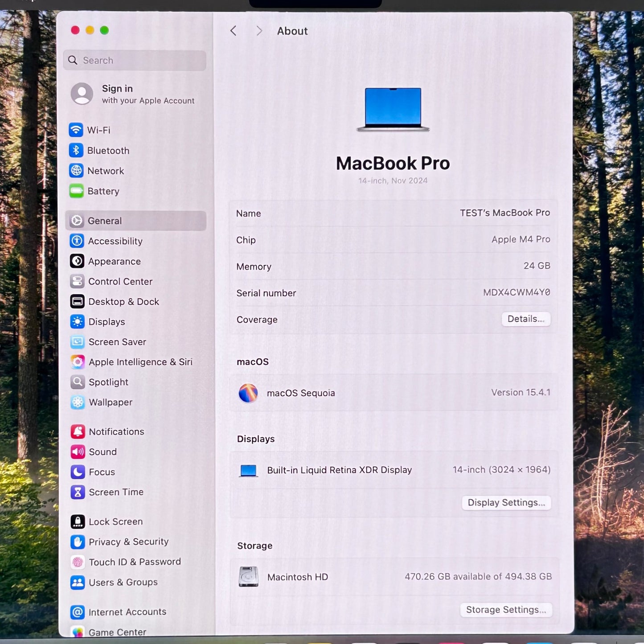Open the Notifications bell icon

click(78, 431)
